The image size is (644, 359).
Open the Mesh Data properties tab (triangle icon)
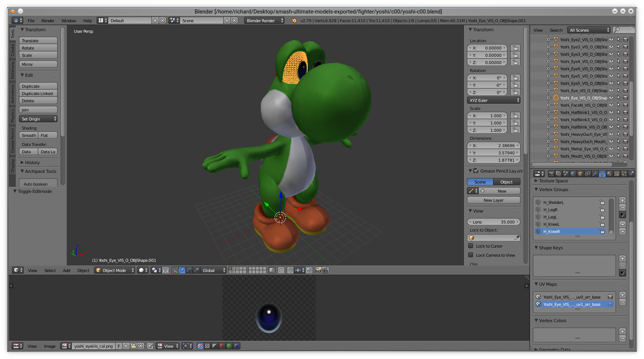pyautogui.click(x=602, y=174)
